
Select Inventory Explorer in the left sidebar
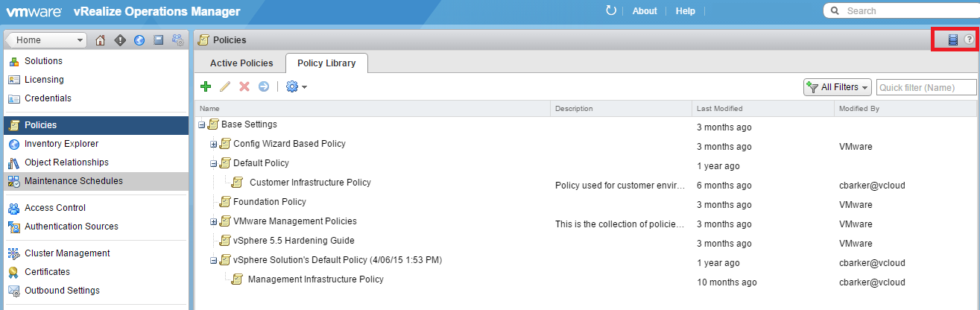(x=61, y=144)
